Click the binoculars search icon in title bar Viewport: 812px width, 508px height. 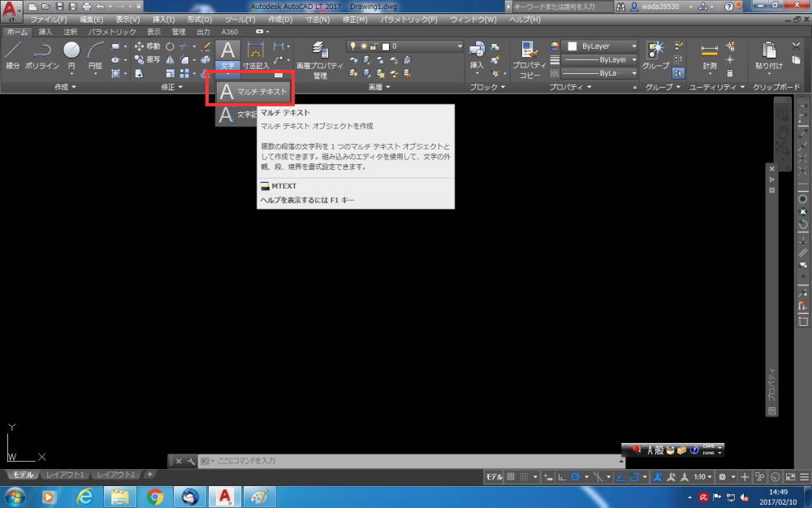coord(620,7)
